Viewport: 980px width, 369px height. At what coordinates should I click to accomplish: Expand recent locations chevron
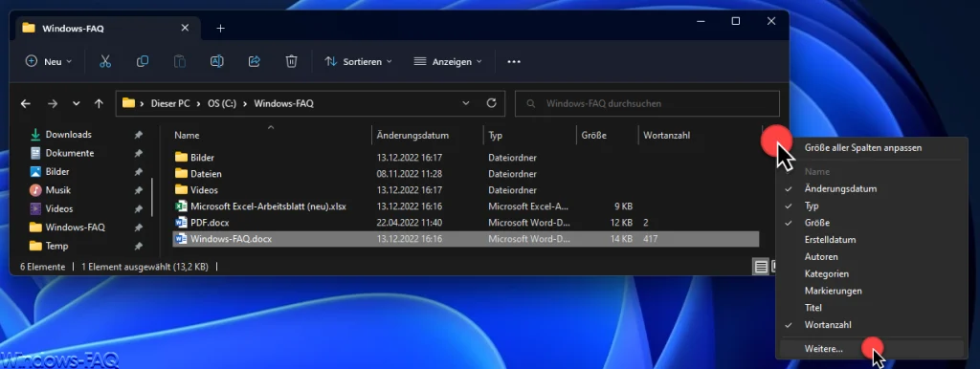point(77,103)
